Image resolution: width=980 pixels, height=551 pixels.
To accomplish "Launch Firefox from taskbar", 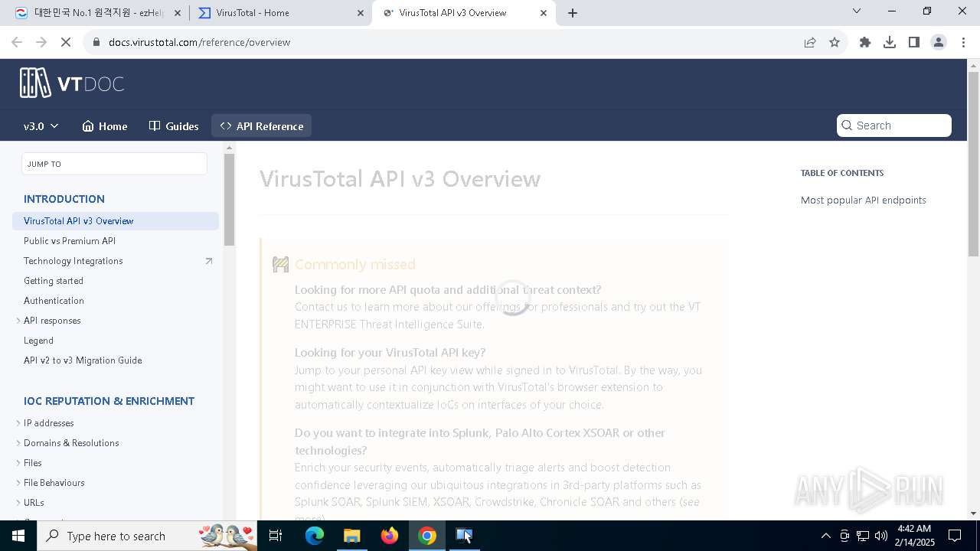I will coord(390,536).
